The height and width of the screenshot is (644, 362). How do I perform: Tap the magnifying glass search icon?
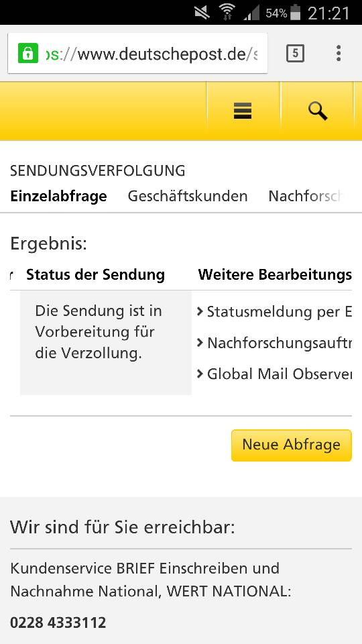[318, 111]
